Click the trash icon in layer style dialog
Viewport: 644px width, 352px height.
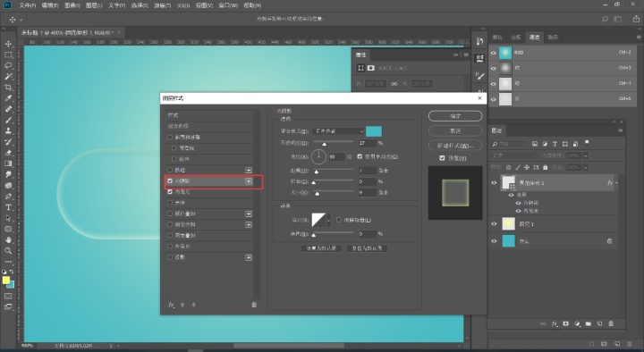(254, 305)
